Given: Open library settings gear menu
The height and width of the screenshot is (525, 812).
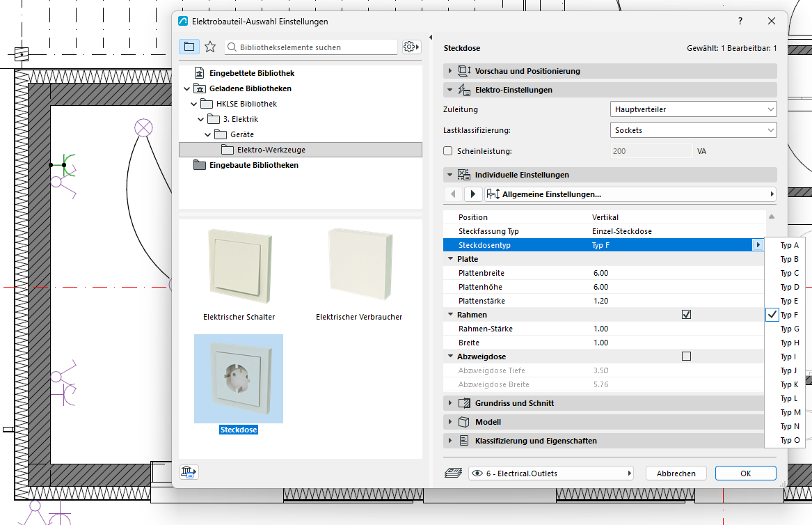Looking at the screenshot, I should click(x=411, y=47).
